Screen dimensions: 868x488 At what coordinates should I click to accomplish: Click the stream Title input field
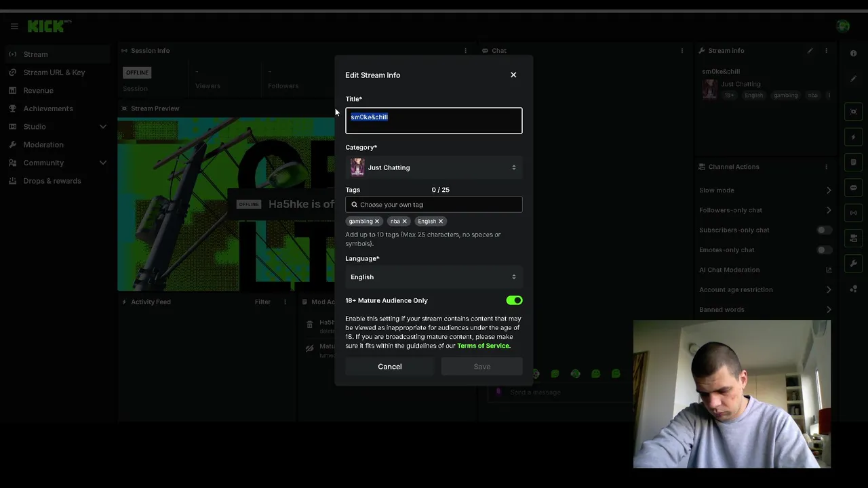click(434, 121)
